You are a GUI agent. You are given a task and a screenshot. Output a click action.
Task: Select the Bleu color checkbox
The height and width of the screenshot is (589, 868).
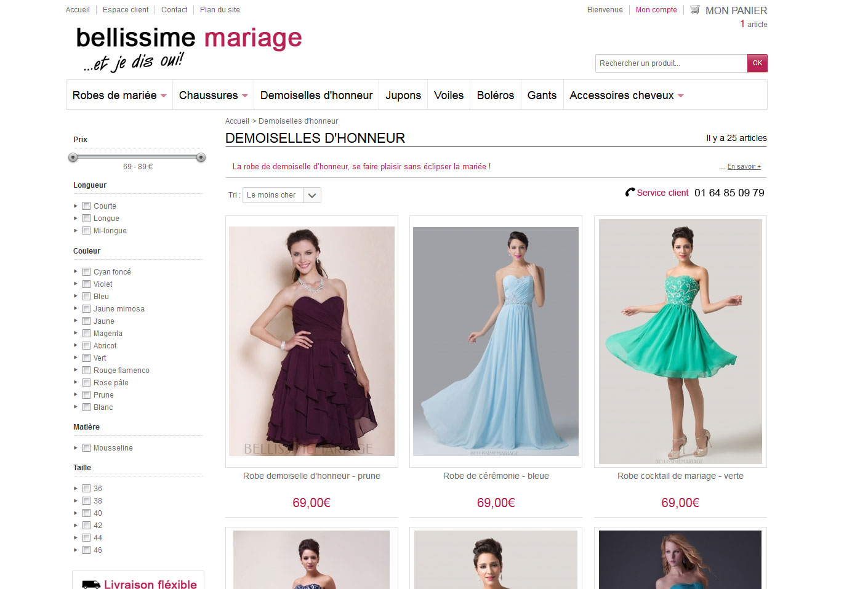[87, 297]
